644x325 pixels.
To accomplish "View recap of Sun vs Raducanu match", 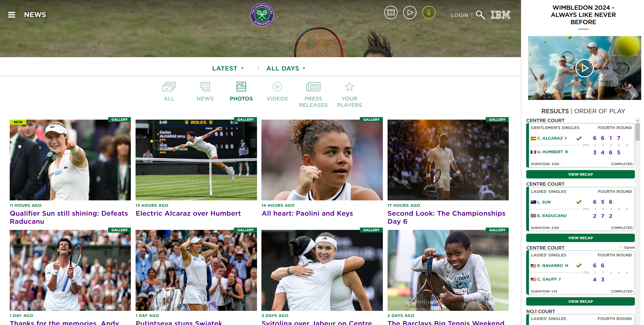I will (580, 238).
